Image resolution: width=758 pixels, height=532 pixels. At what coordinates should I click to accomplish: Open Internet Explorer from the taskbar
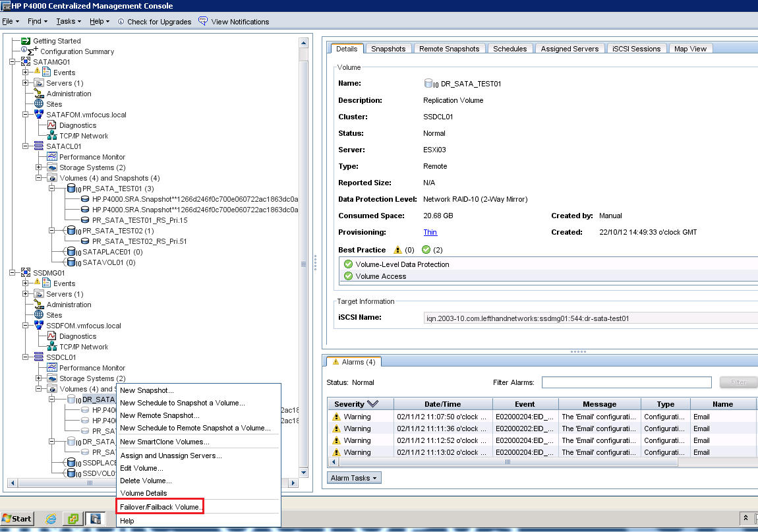pos(51,518)
